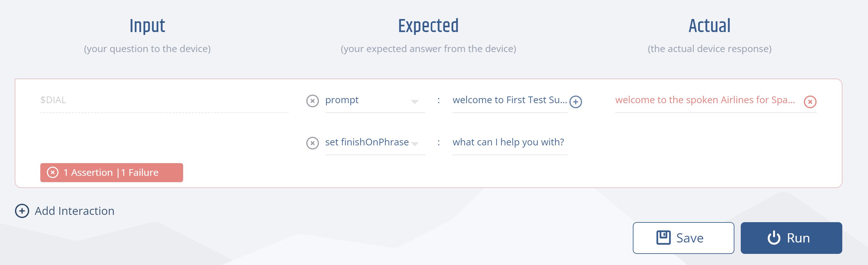The height and width of the screenshot is (265, 868).
Task: Click the actual response text in red
Action: pyautogui.click(x=705, y=100)
